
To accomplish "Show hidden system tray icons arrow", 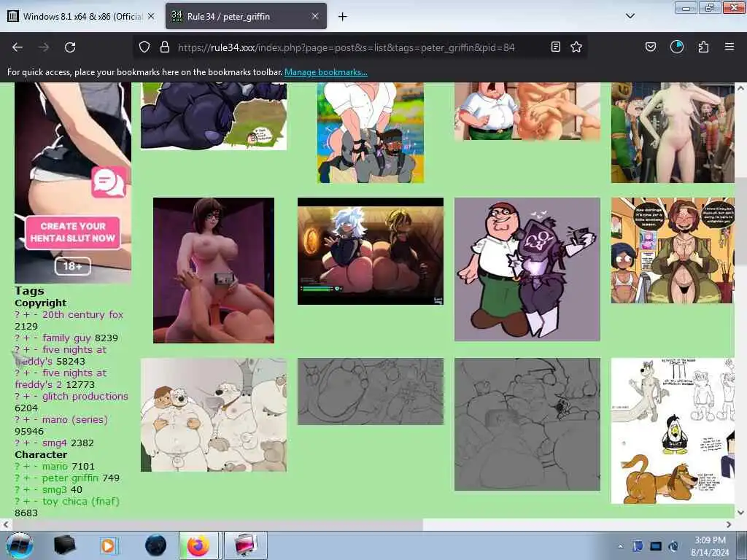I will [x=620, y=546].
